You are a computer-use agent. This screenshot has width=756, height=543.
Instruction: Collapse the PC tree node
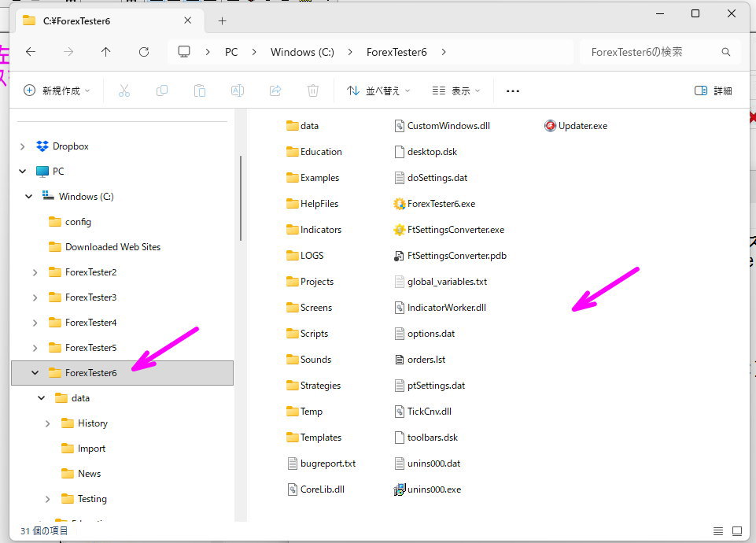coord(22,172)
